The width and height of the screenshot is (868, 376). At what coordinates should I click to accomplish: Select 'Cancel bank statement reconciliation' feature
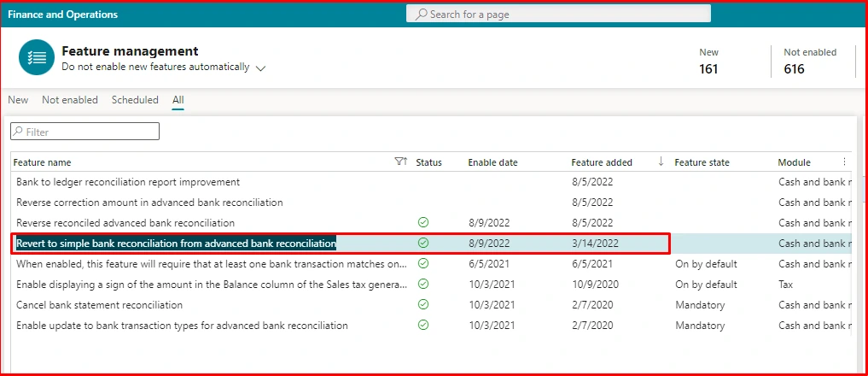click(x=100, y=305)
